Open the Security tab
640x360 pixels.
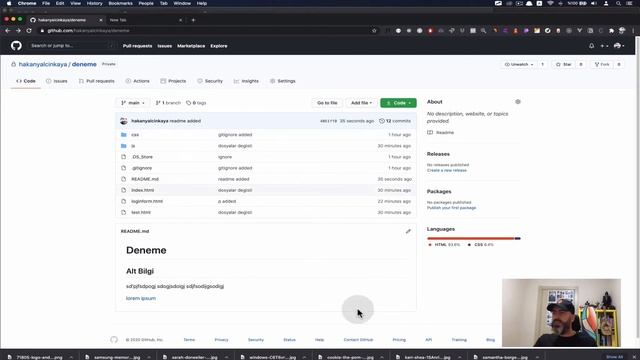(x=210, y=81)
